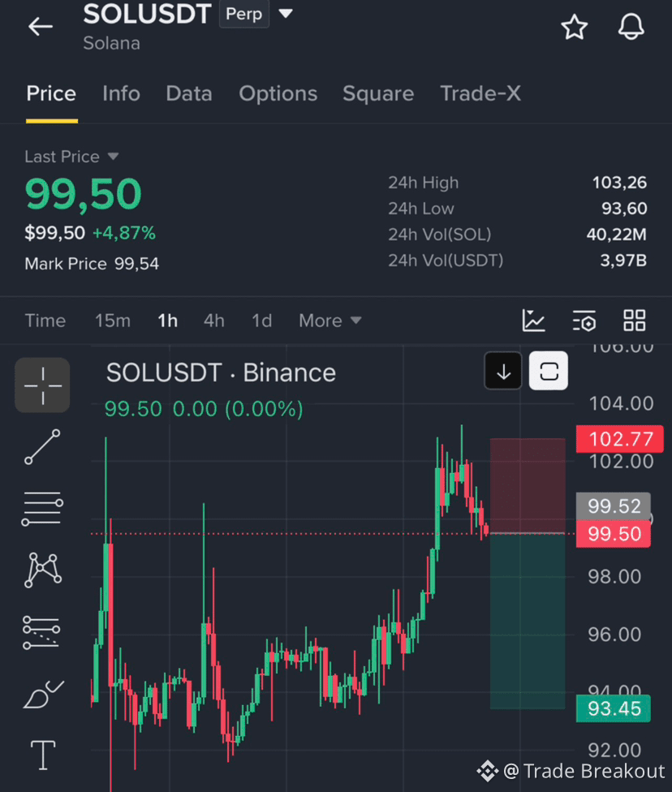Image resolution: width=672 pixels, height=792 pixels.
Task: Select the Time chart interval
Action: (45, 321)
